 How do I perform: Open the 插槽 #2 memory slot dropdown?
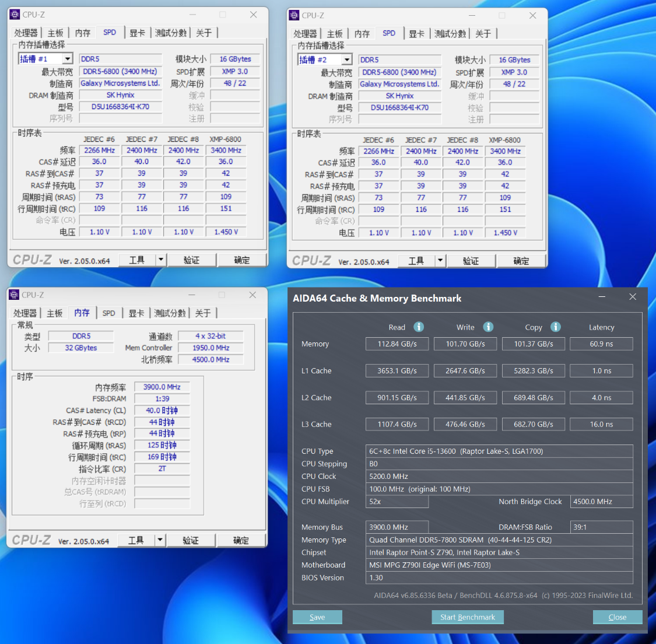pyautogui.click(x=347, y=60)
